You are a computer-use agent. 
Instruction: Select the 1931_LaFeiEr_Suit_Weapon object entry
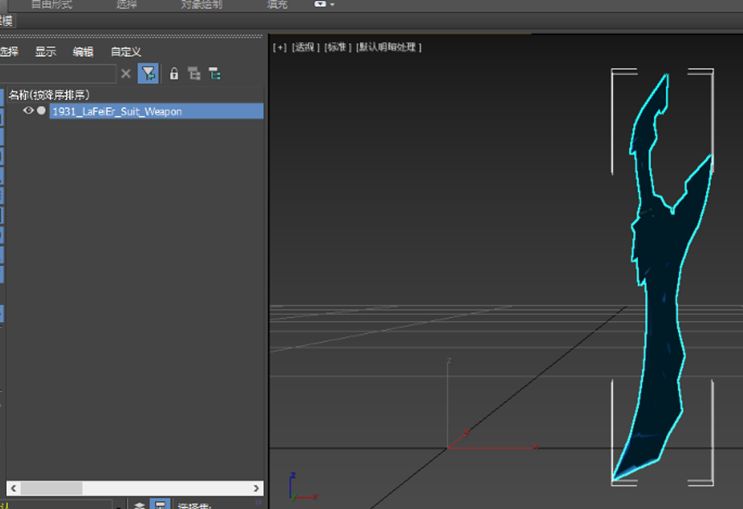(x=156, y=111)
